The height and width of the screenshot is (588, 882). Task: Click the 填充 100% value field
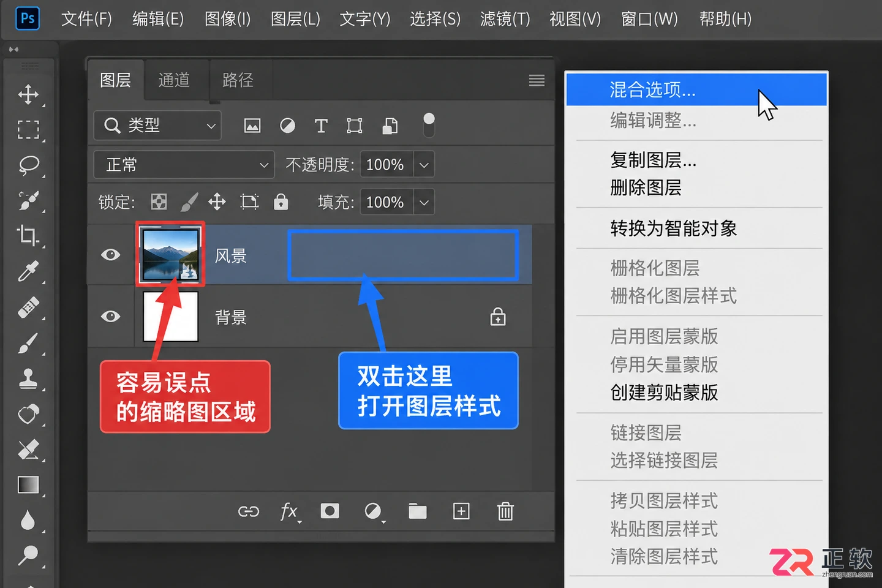(x=386, y=202)
